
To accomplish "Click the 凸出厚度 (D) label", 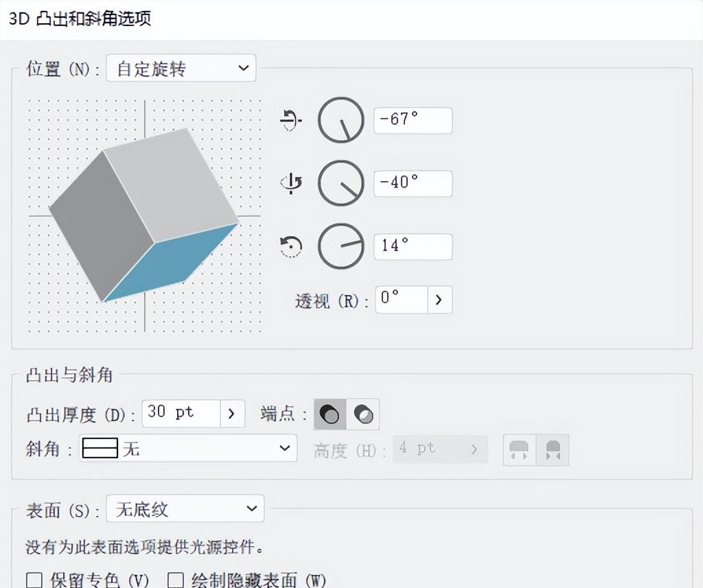I will point(81,415).
